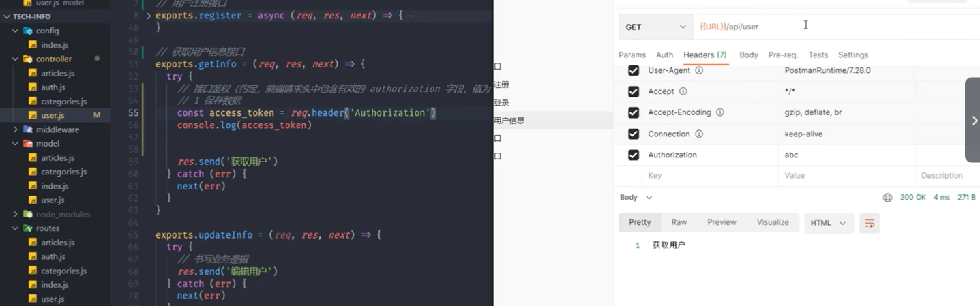Expand the node_modules folder chevron
Screen dimensions: 980x306
pos(16,214)
